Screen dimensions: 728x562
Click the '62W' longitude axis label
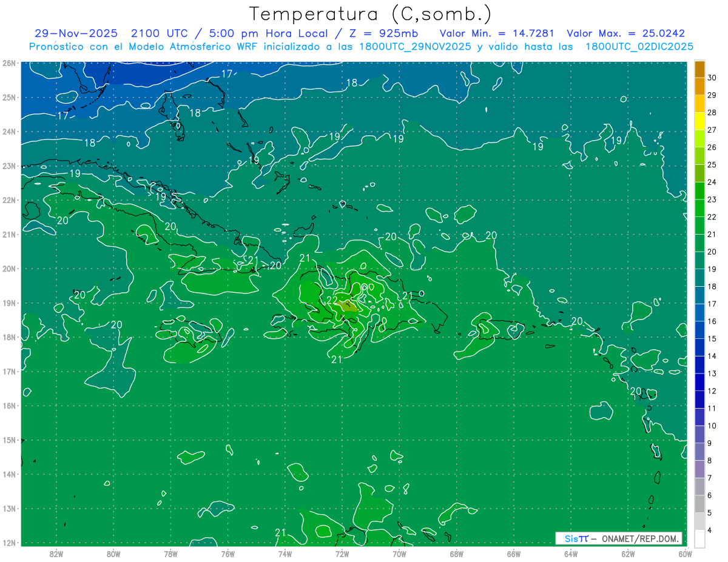tap(628, 554)
